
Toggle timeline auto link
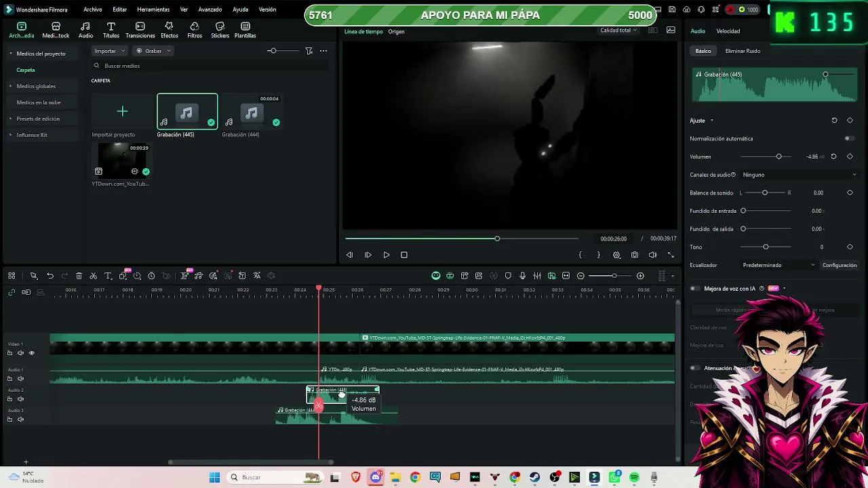click(12, 292)
